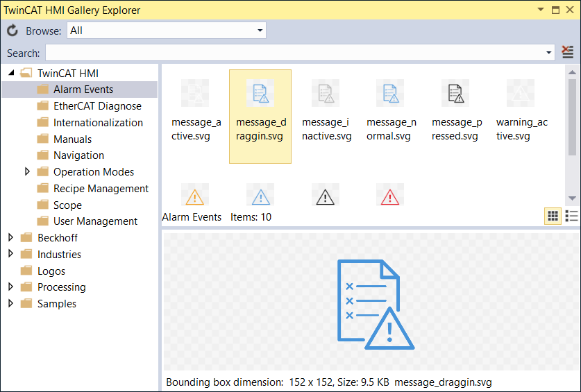Expand the Samples folder

(x=10, y=303)
